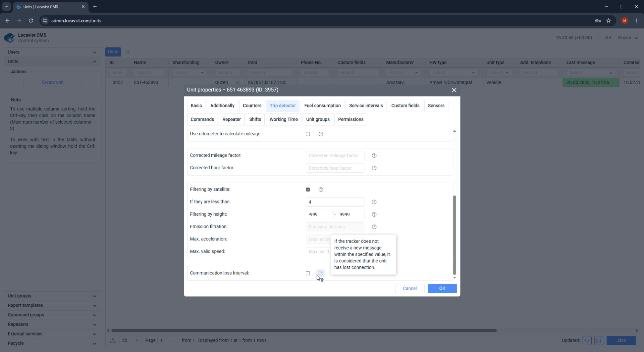644x352 pixels.
Task: Click help icon for Emission filtration
Action: [x=374, y=227]
